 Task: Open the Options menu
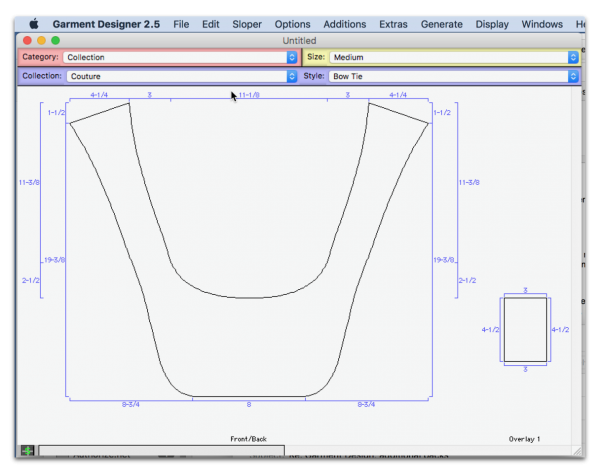(292, 24)
